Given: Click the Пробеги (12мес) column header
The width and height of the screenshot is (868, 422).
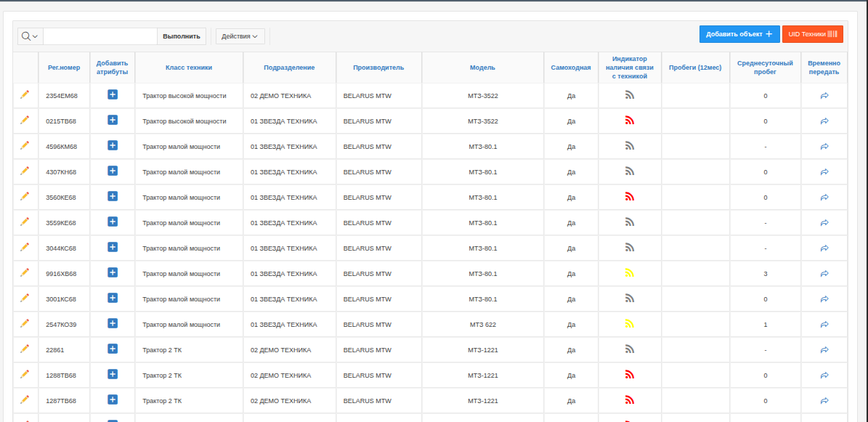Looking at the screenshot, I should (695, 68).
